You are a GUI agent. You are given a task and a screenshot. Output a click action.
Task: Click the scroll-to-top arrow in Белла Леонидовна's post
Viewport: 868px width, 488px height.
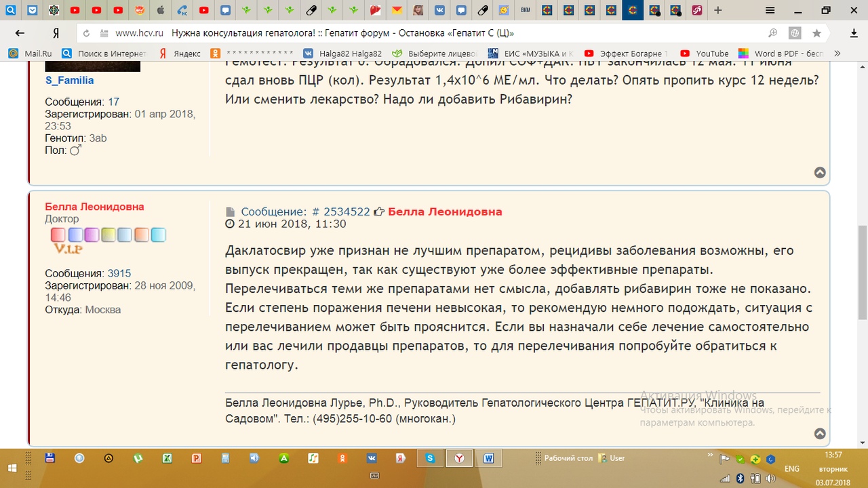[820, 434]
